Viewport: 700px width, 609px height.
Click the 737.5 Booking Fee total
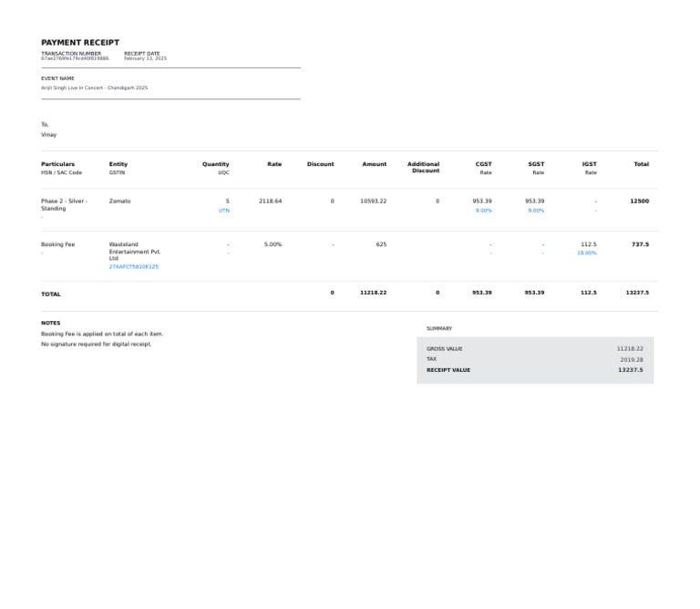click(640, 244)
